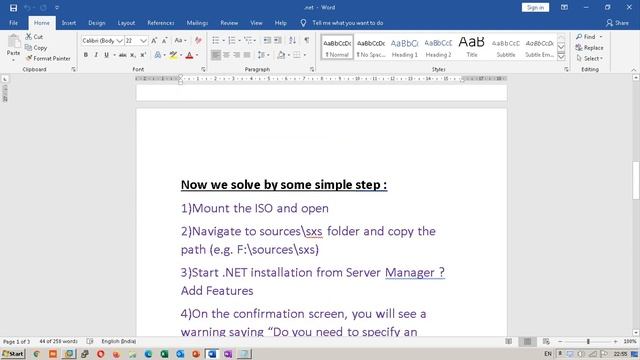640x360 pixels.
Task: Sort the selected paragraphs
Action: click(x=292, y=40)
